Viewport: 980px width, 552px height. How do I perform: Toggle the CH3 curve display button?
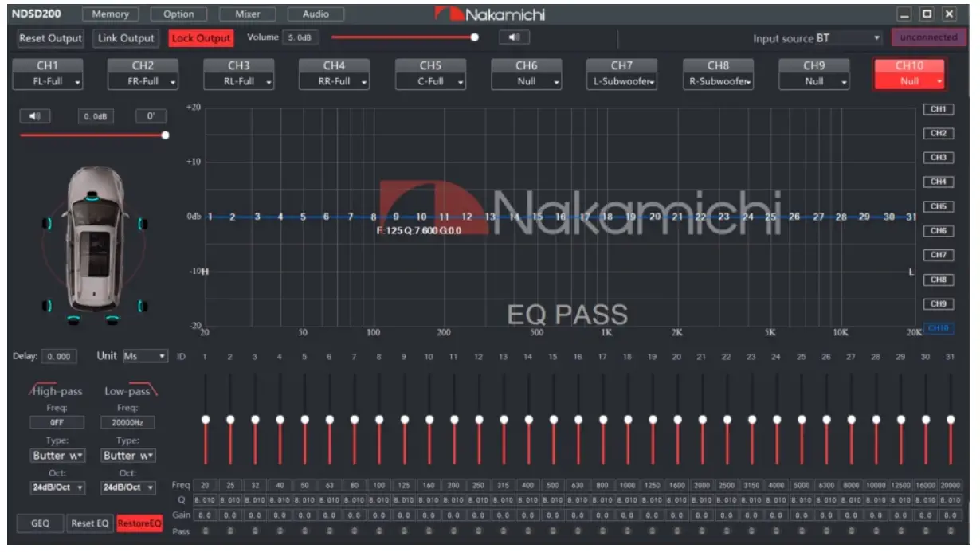938,158
